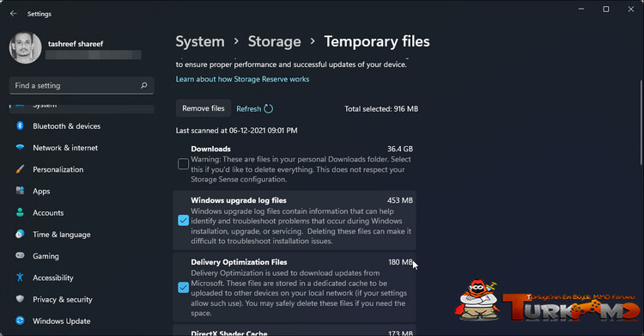Open the Gaming controller icon
Screen dimensions: 644x336
point(20,255)
